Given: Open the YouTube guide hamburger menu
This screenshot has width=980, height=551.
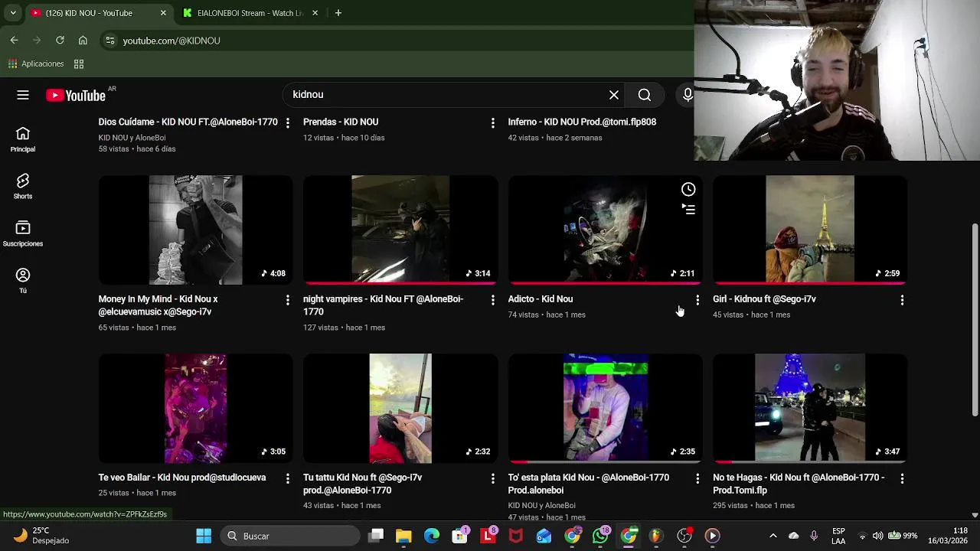Looking at the screenshot, I should click(x=23, y=95).
